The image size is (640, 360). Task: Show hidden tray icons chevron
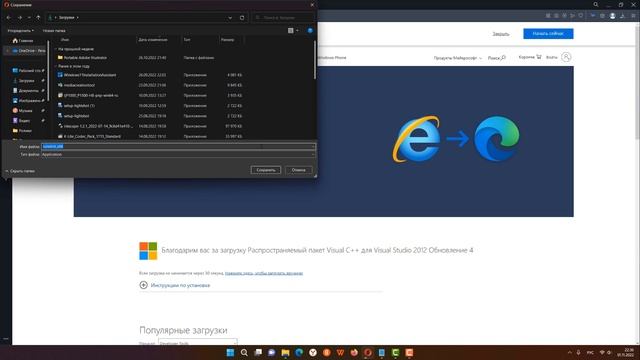pos(569,353)
